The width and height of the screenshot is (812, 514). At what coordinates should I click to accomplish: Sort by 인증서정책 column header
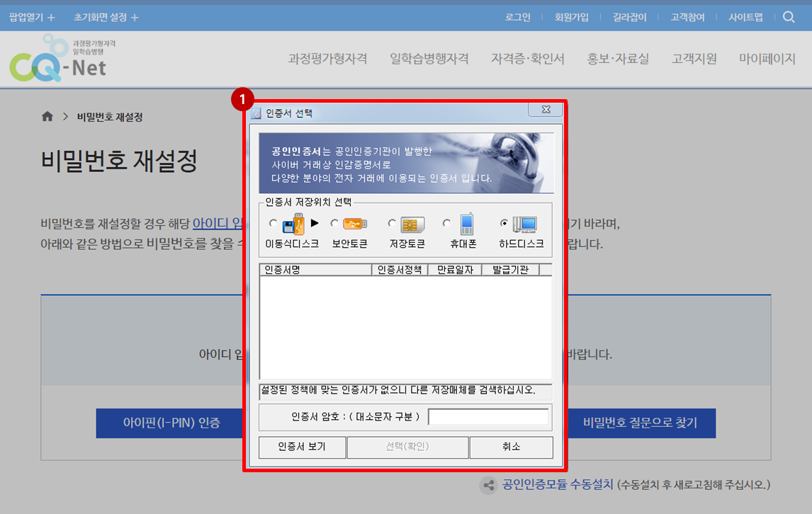(400, 270)
